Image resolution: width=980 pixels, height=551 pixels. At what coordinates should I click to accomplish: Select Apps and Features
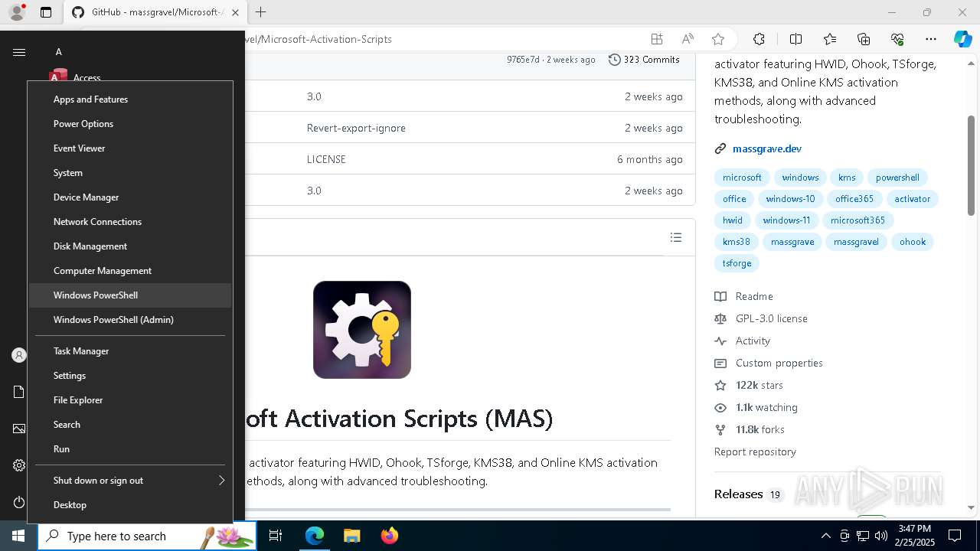pos(130,99)
